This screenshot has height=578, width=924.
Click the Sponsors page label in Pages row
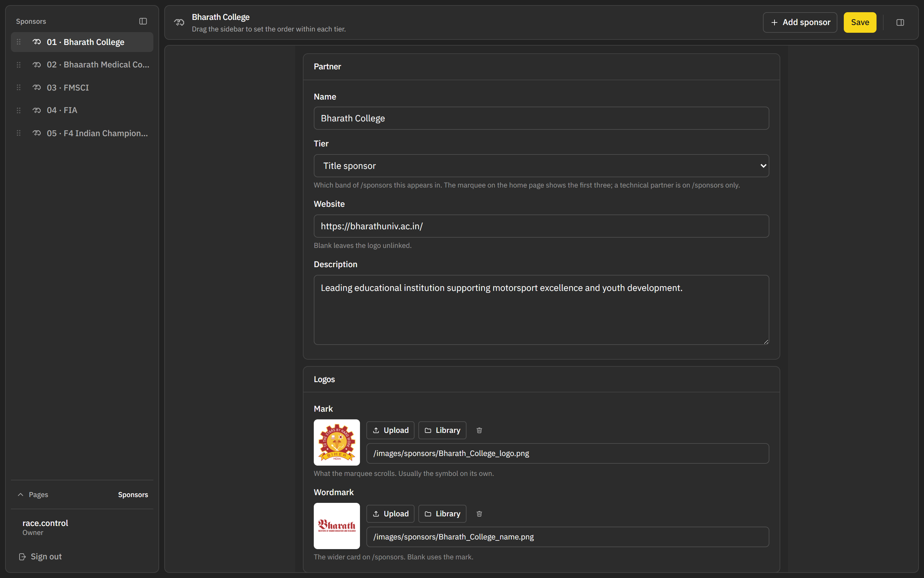pos(133,495)
